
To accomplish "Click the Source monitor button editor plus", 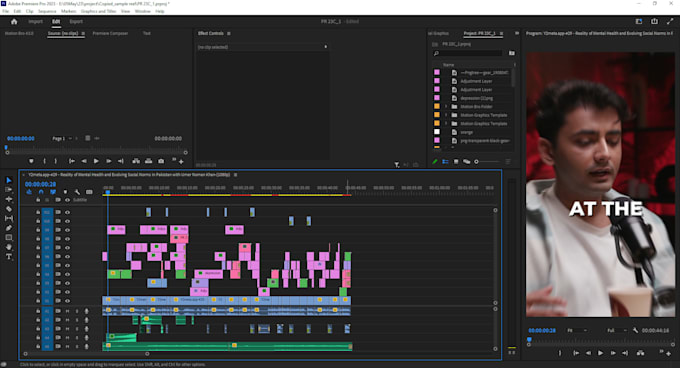I will point(181,162).
